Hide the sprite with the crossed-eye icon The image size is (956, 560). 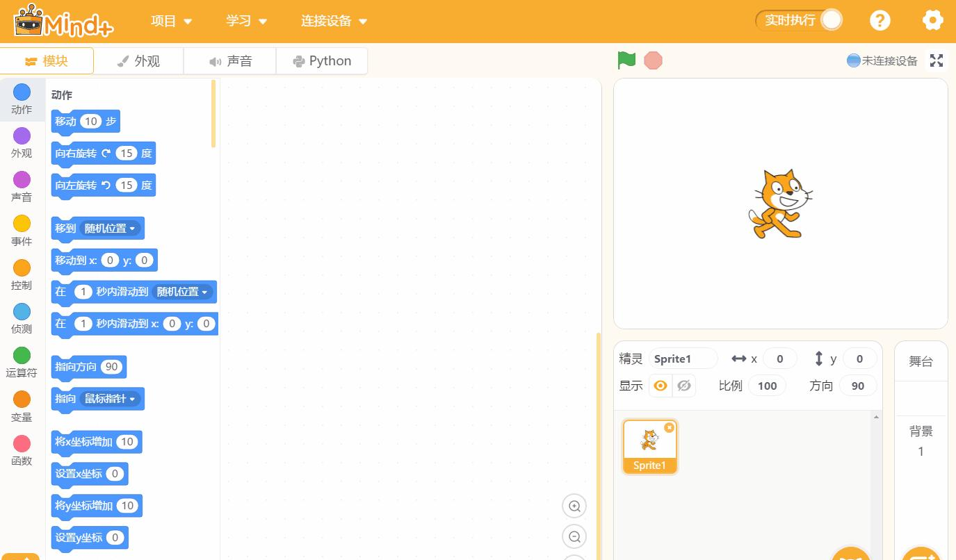pyautogui.click(x=684, y=386)
